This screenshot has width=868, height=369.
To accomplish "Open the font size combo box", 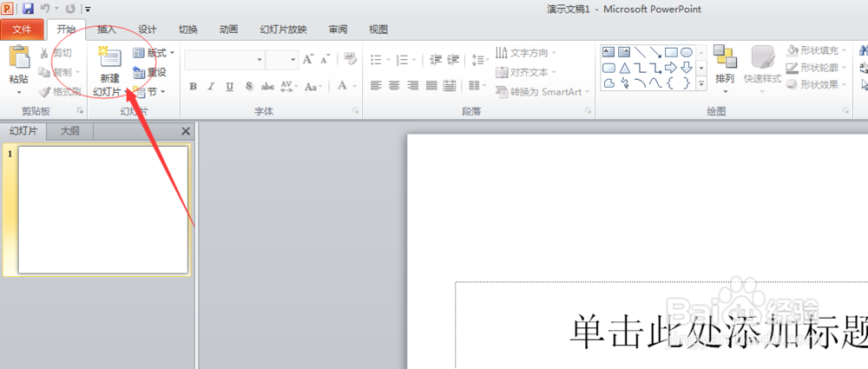I will (x=282, y=60).
